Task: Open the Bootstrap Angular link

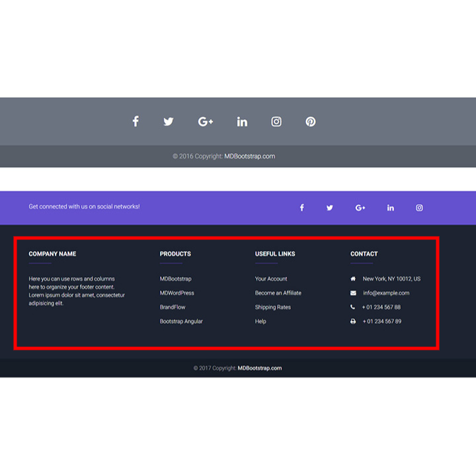Action: point(181,321)
